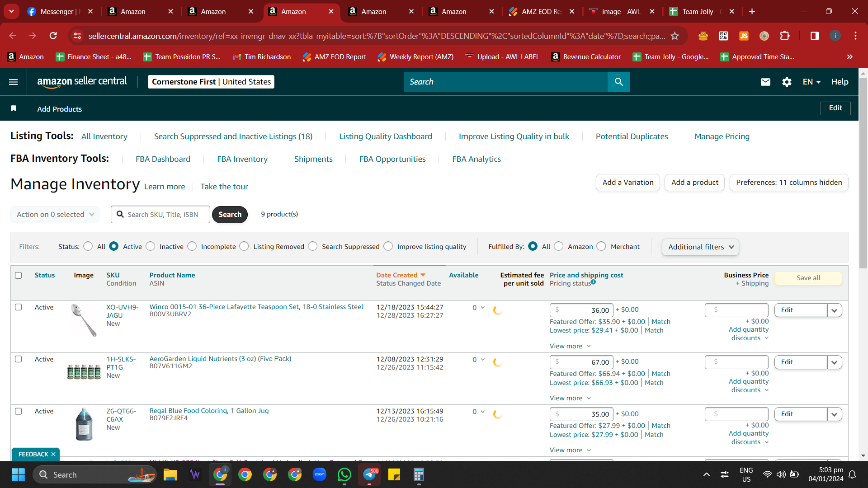The image size is (868, 488).
Task: Open the EN language dropdown
Action: coord(811,82)
